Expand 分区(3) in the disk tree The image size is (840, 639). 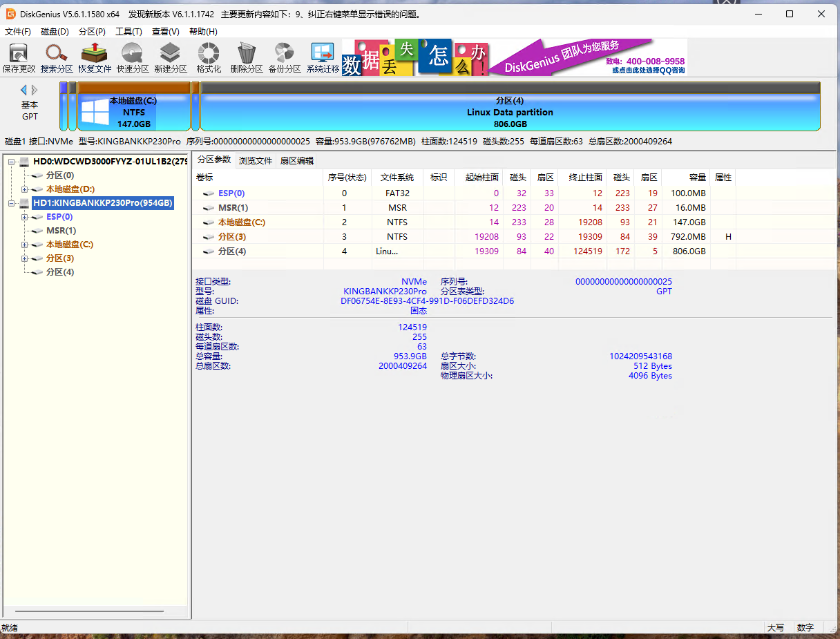coord(25,258)
